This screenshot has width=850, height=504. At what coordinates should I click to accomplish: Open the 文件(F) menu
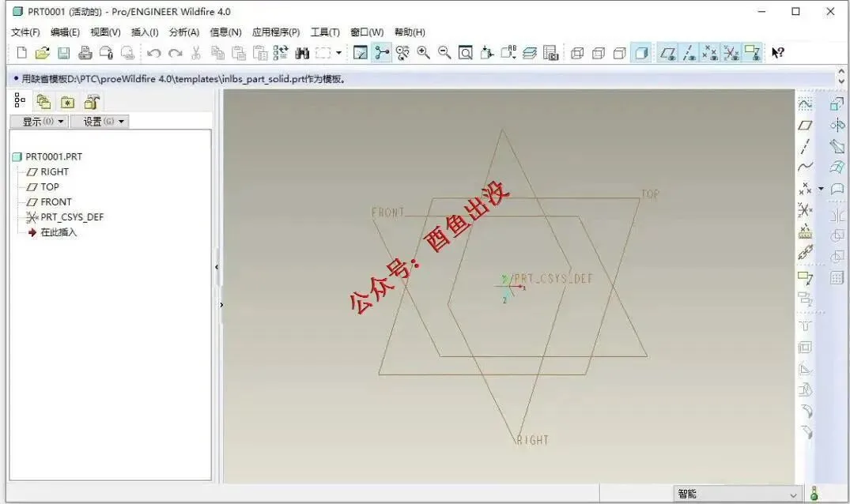click(25, 32)
